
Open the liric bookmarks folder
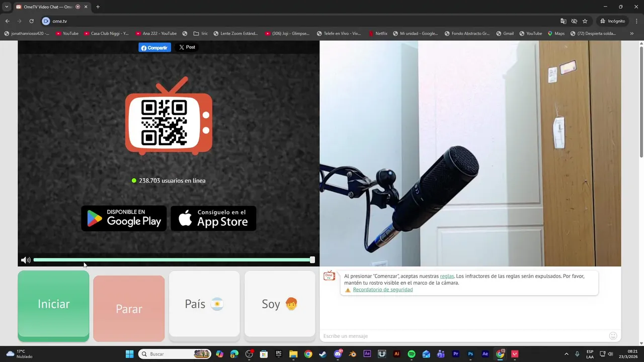pyautogui.click(x=200, y=34)
